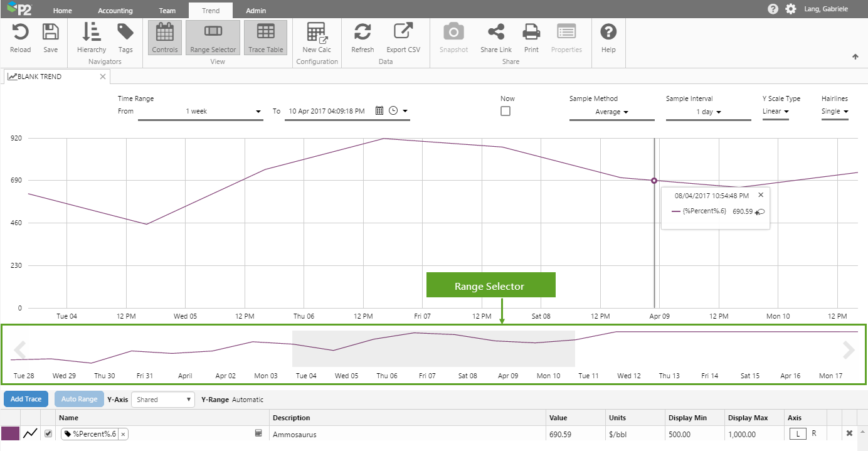This screenshot has width=868, height=451.
Task: Click the Reload icon in the ribbon
Action: [20, 33]
